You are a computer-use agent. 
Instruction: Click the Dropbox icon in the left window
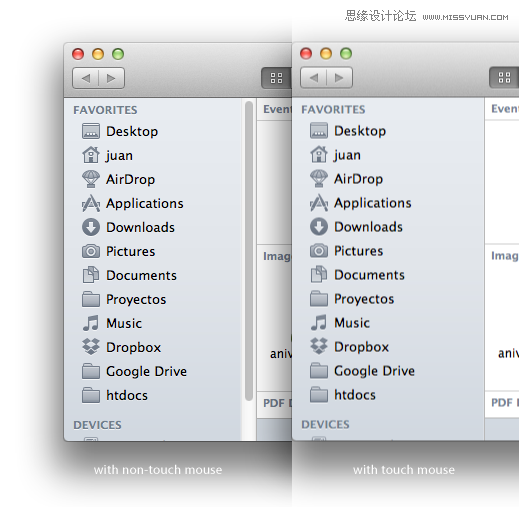(91, 347)
